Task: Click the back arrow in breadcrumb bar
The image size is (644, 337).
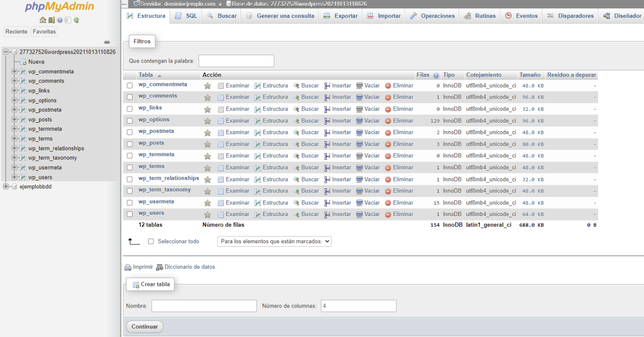Action: (x=125, y=4)
